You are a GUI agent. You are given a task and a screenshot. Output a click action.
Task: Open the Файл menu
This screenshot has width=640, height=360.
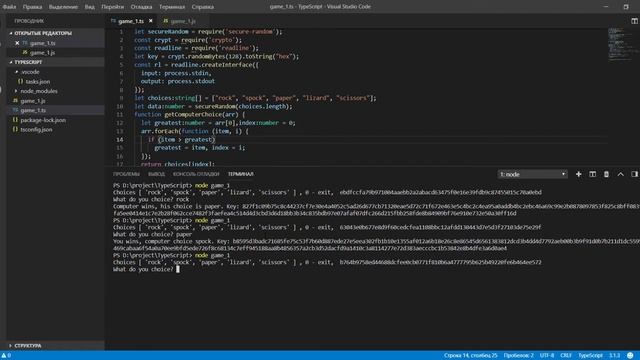9,7
